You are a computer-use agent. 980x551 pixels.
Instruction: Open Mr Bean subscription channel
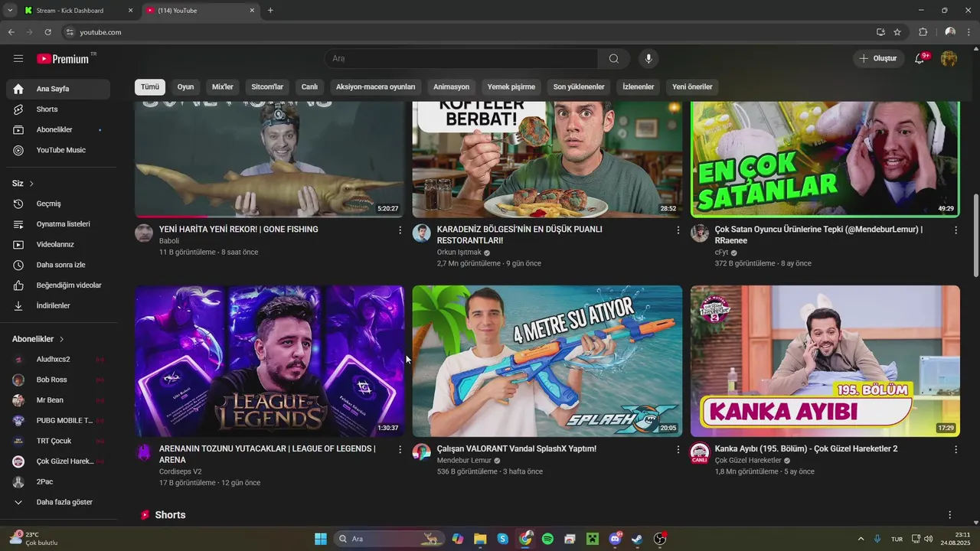[x=58, y=400]
